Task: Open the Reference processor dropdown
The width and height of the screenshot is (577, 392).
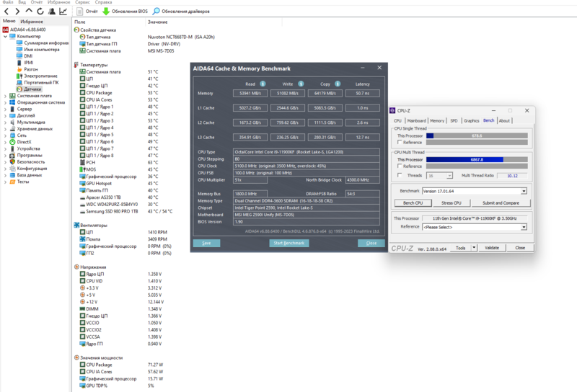Action: point(524,227)
